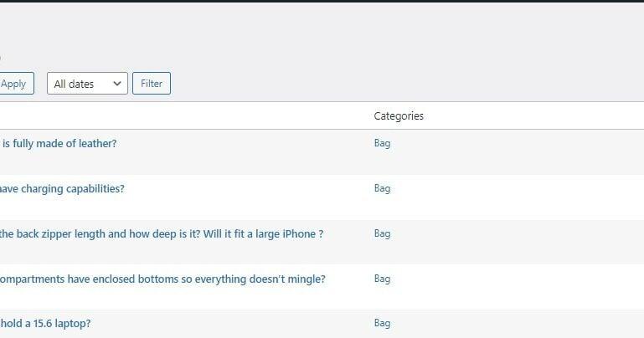Open the 'charging capabilities?' question

click(62, 189)
